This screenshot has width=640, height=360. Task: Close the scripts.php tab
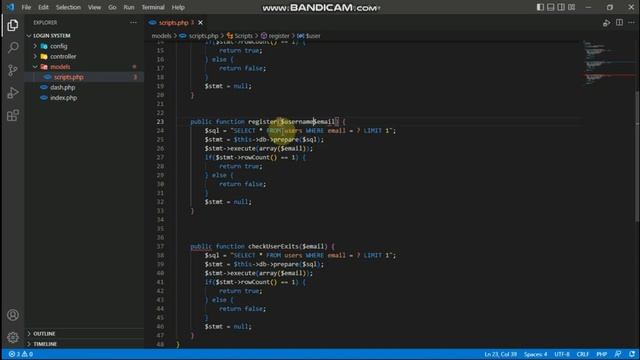click(200, 22)
